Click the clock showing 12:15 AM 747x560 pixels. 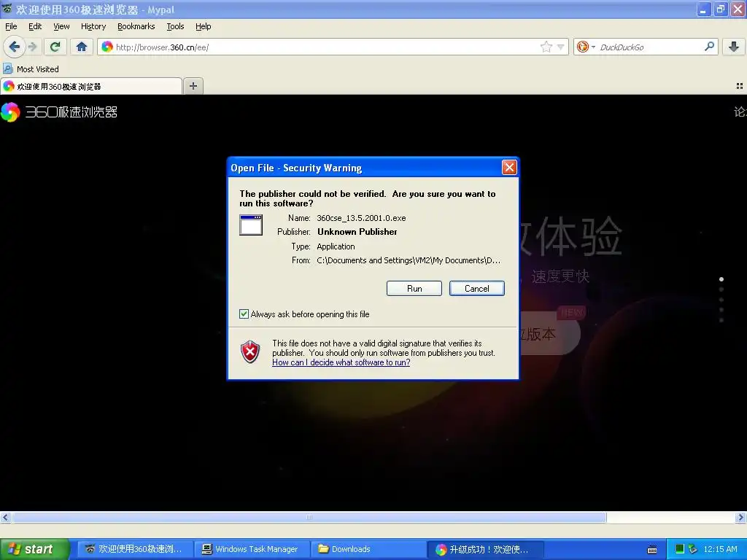coord(720,549)
